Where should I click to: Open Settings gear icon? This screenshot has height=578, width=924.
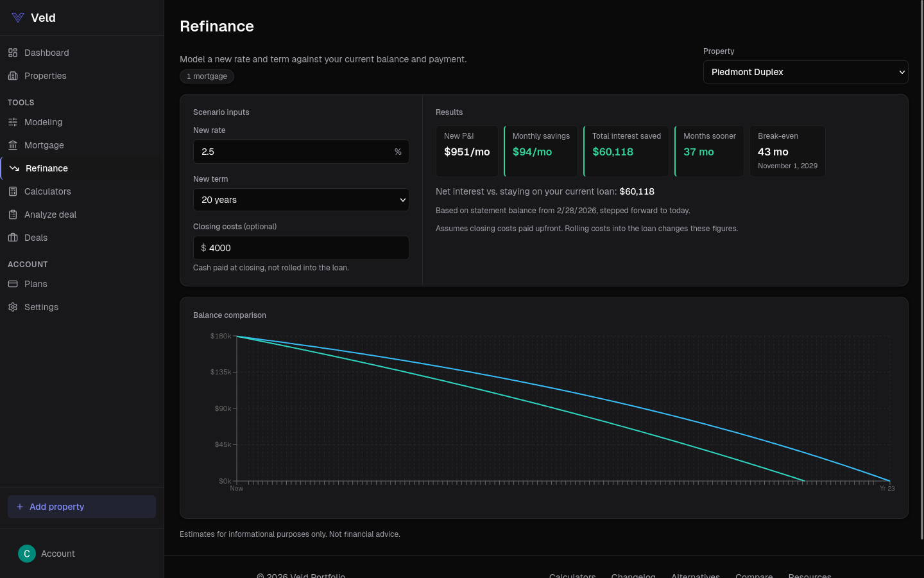click(13, 307)
